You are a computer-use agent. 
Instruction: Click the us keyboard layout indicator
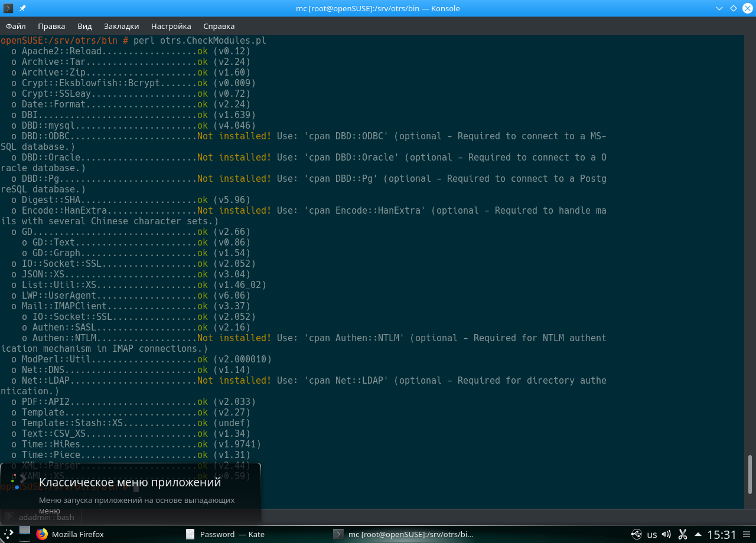[652, 535]
